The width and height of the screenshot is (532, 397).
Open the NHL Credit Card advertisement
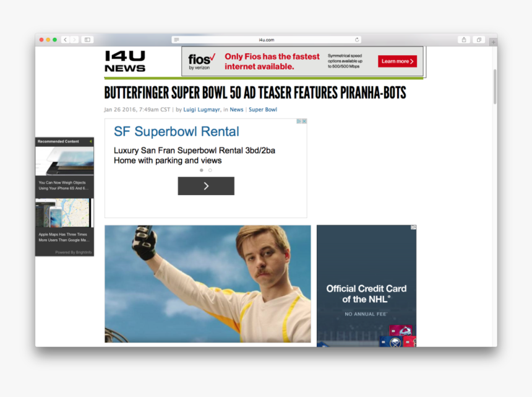[x=366, y=286]
